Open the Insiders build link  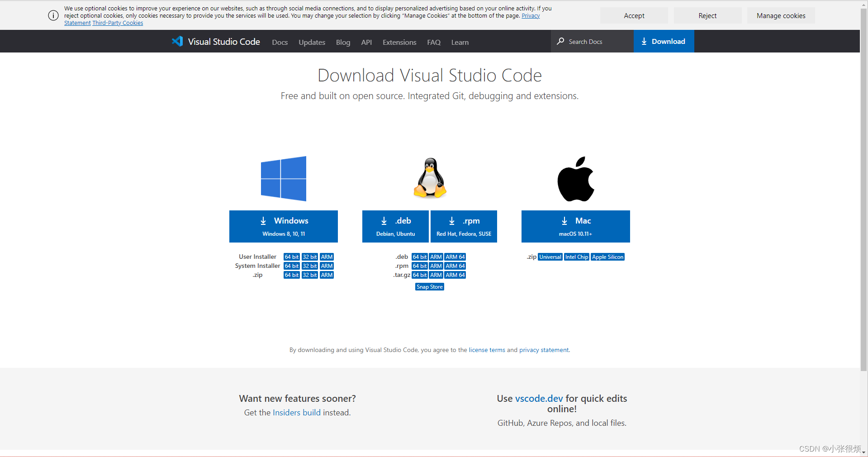pyautogui.click(x=297, y=413)
